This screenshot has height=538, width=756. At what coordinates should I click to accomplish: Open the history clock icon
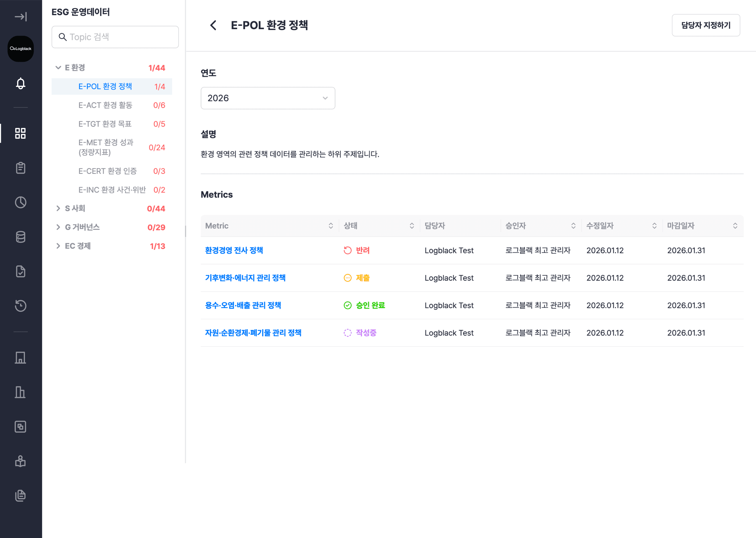tap(20, 305)
